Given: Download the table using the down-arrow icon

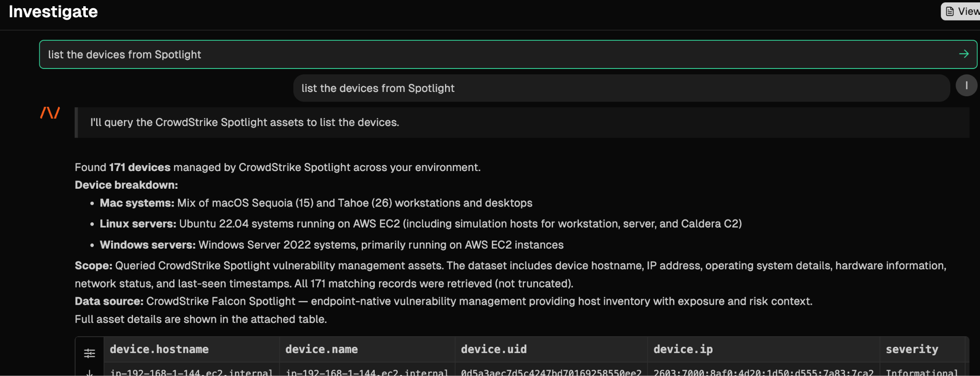Looking at the screenshot, I should [89, 372].
